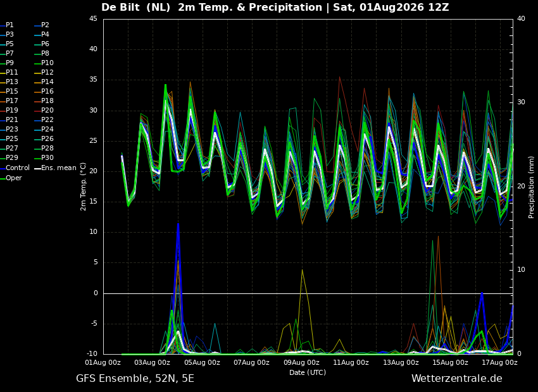Click the P1 legend entry

click(7, 25)
